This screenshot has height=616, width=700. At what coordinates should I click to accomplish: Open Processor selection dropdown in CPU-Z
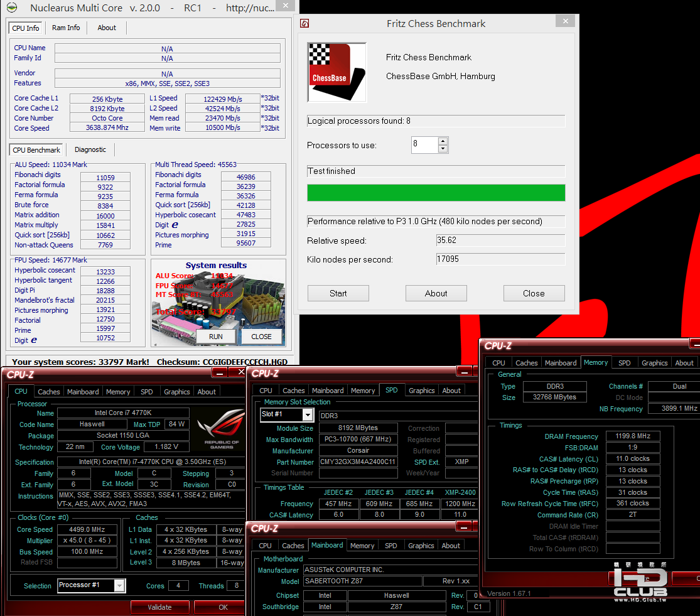pos(119,585)
